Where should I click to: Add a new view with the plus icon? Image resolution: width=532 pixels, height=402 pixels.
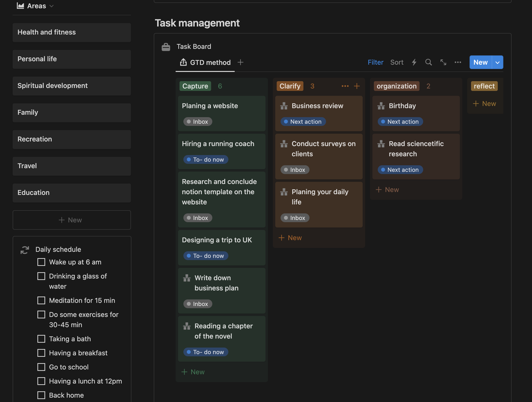[240, 62]
